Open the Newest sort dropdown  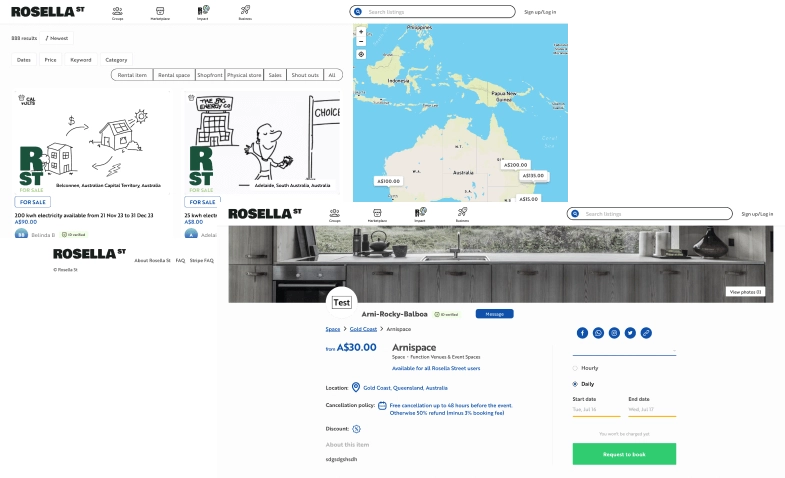point(57,38)
